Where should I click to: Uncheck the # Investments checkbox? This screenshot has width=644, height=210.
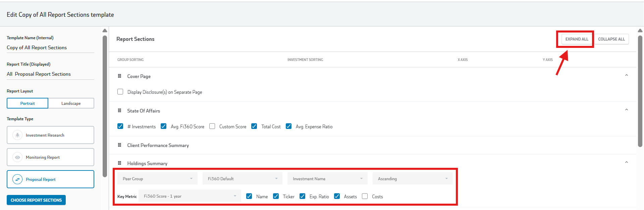pyautogui.click(x=120, y=126)
